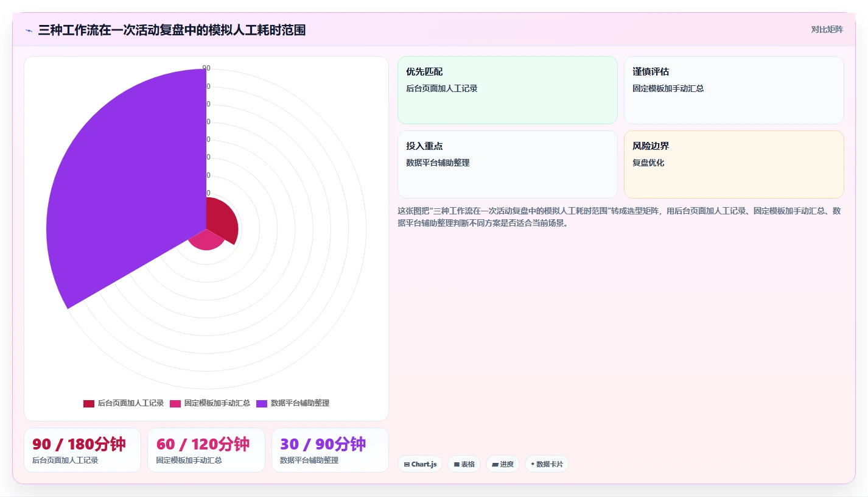Viewport: 868px width, 497px height.
Task: Click the 后台页面加人工记录 text in 优先匹配 card
Action: 442,88
